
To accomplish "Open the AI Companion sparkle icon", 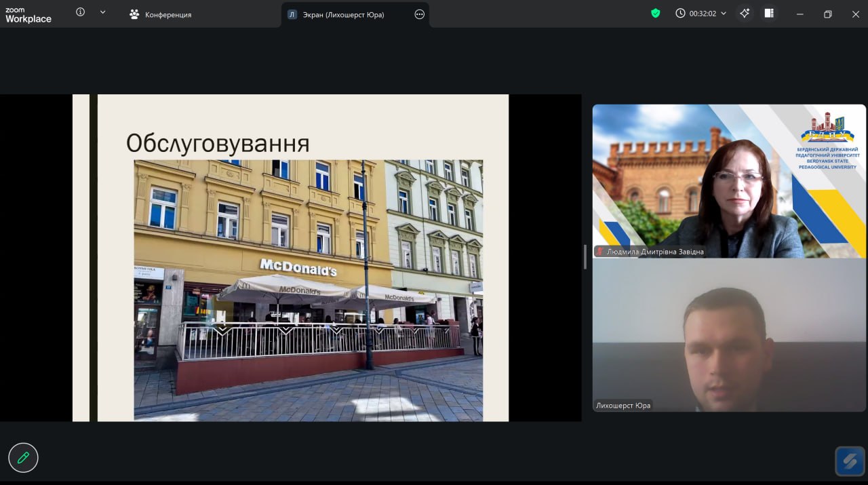I will click(745, 13).
